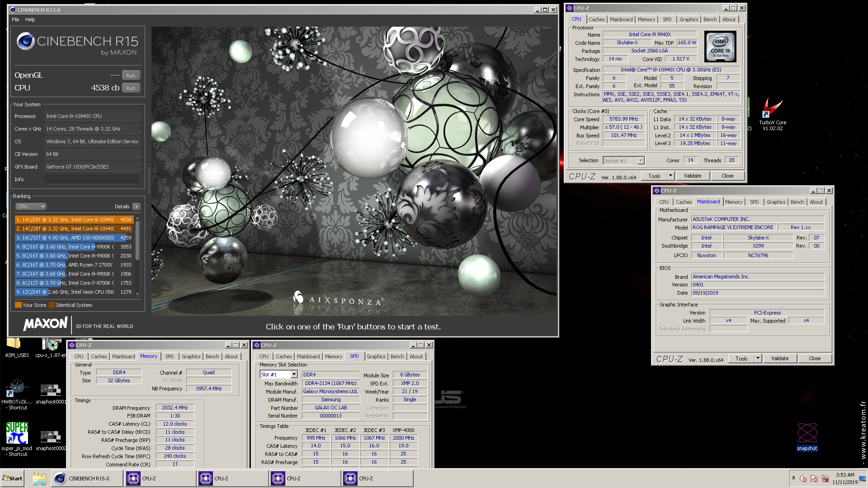The width and height of the screenshot is (868, 488).
Task: Open the Cinebench Help menu
Action: tap(30, 19)
